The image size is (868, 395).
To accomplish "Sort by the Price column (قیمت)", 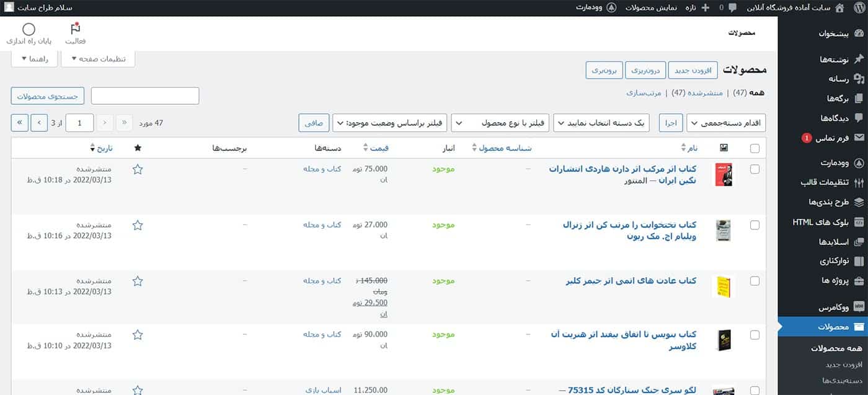I will 376,148.
